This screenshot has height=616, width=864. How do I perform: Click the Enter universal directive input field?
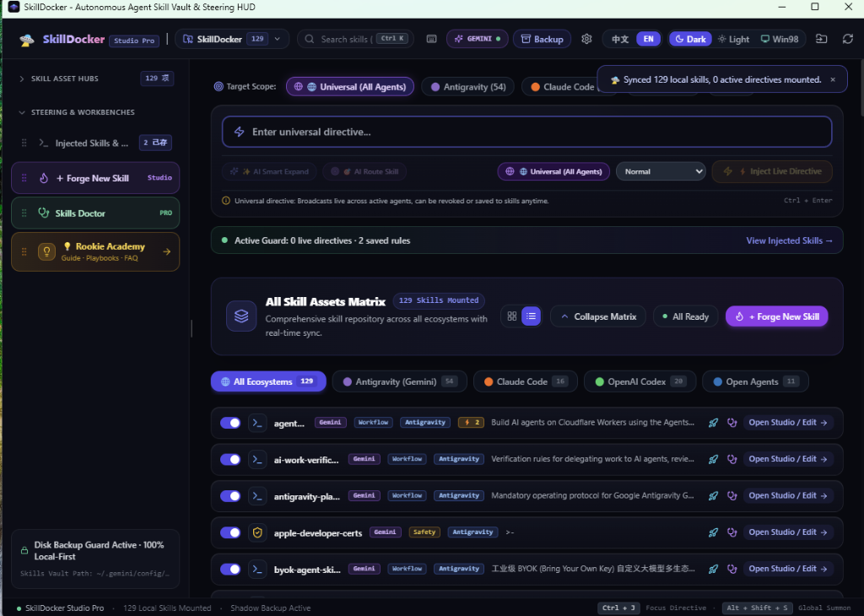point(526,132)
